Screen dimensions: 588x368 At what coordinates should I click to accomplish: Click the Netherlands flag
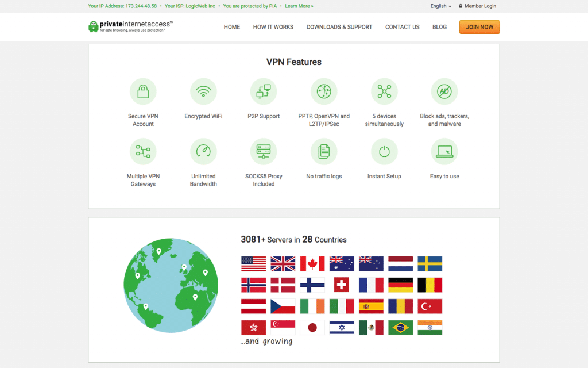pyautogui.click(x=400, y=263)
